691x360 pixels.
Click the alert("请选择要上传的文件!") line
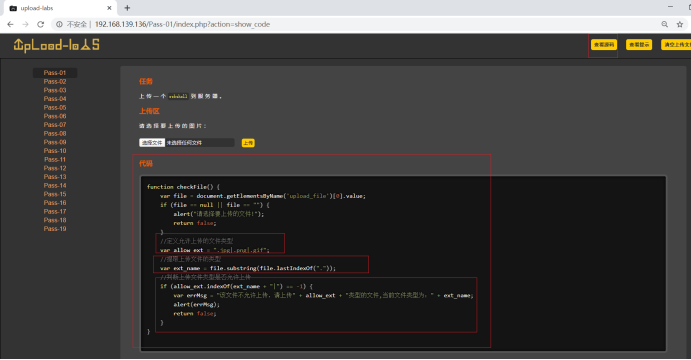tap(219, 214)
